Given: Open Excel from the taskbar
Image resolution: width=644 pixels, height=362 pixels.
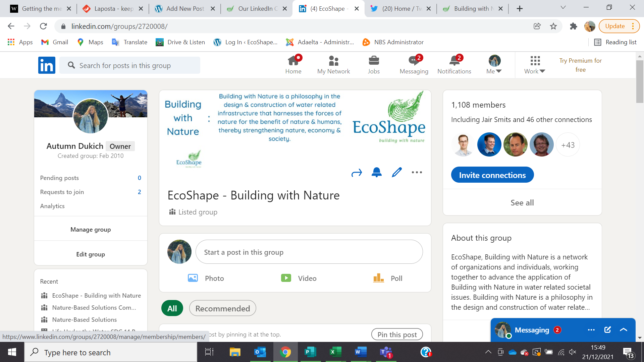Looking at the screenshot, I should (x=335, y=352).
